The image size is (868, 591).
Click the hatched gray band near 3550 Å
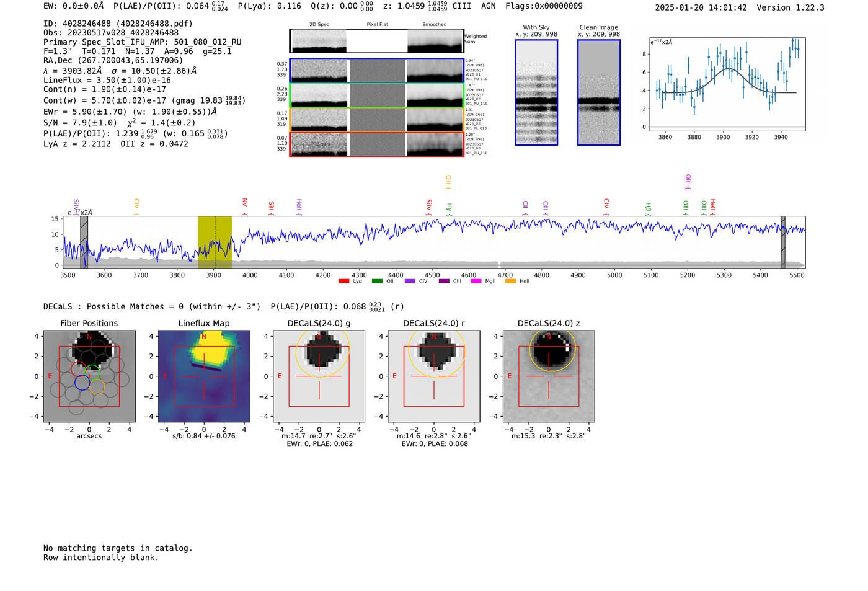click(x=84, y=242)
